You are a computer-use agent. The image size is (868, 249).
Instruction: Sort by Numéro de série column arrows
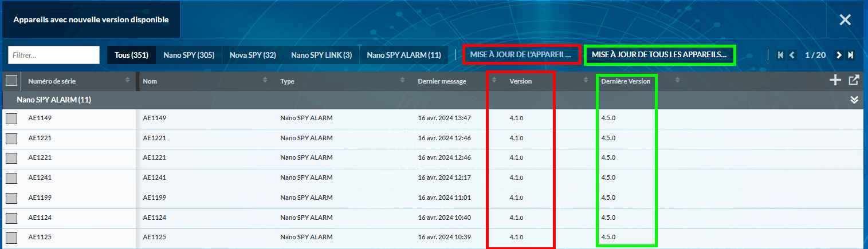pyautogui.click(x=127, y=81)
